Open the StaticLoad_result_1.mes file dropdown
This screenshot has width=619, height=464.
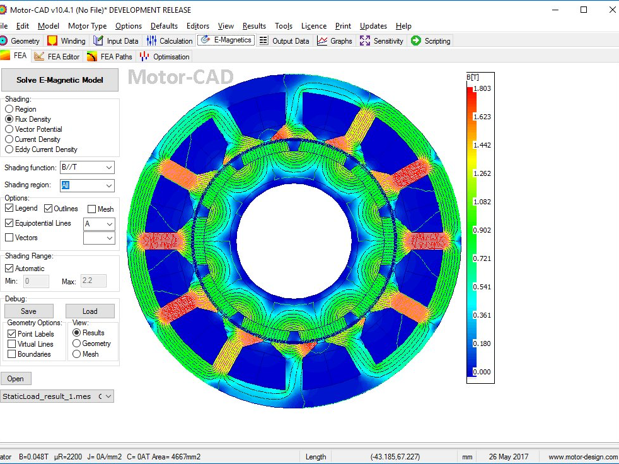point(57,396)
